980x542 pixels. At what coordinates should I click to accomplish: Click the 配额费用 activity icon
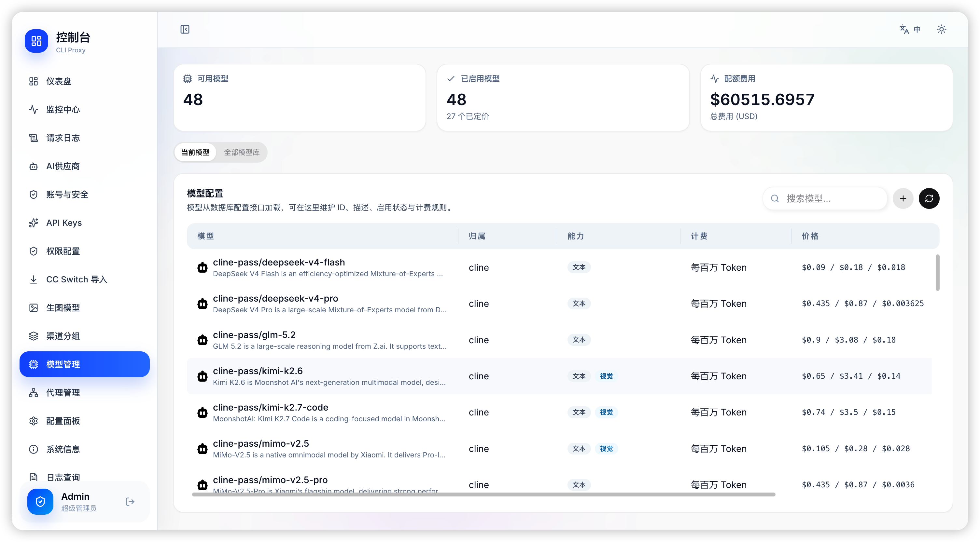pos(714,79)
